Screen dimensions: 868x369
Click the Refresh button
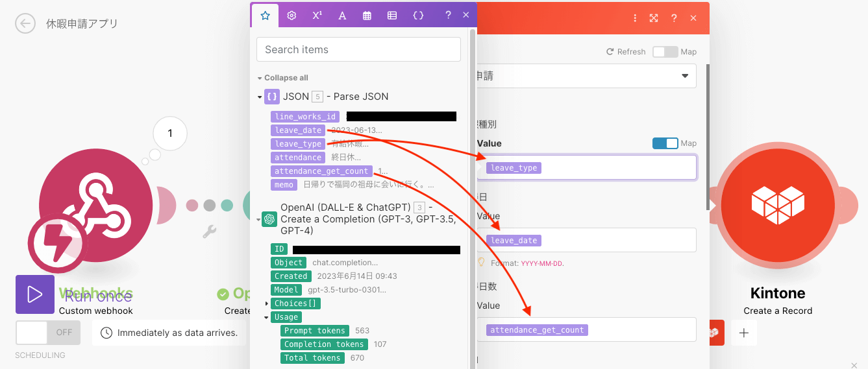coord(626,52)
